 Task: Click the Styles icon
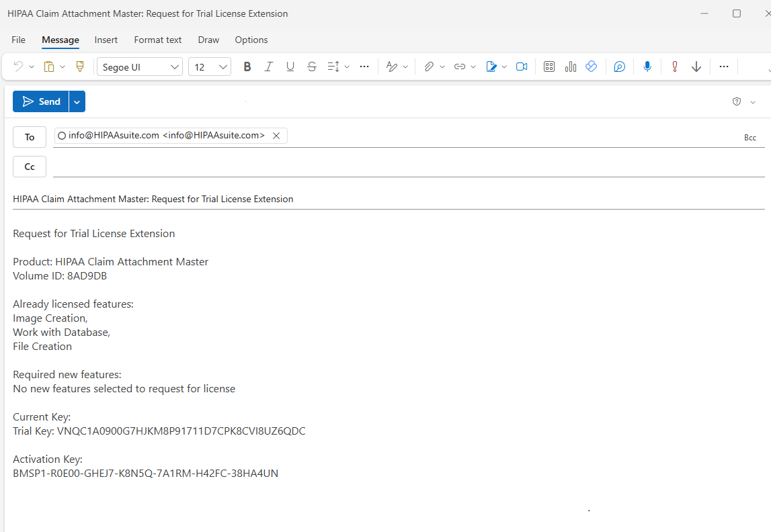pos(392,66)
